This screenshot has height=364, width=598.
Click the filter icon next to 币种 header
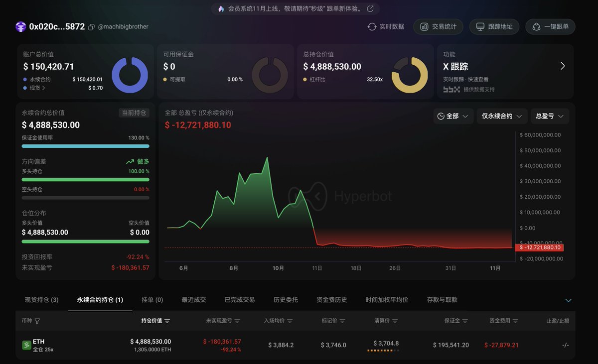37,321
